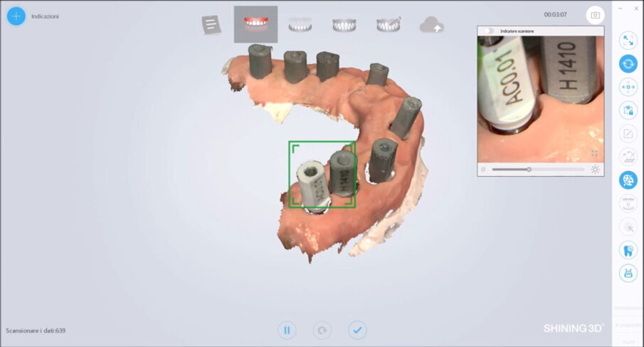Click the live camera preview image

[x=541, y=99]
